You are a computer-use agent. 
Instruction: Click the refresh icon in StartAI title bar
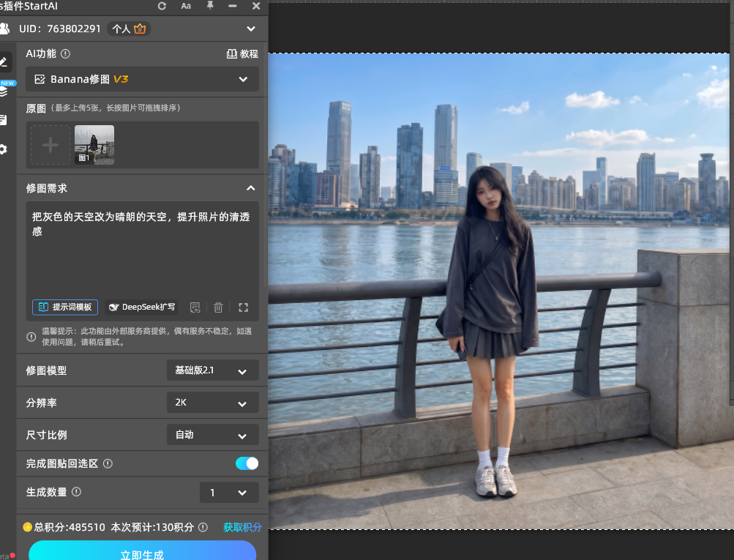click(x=162, y=6)
